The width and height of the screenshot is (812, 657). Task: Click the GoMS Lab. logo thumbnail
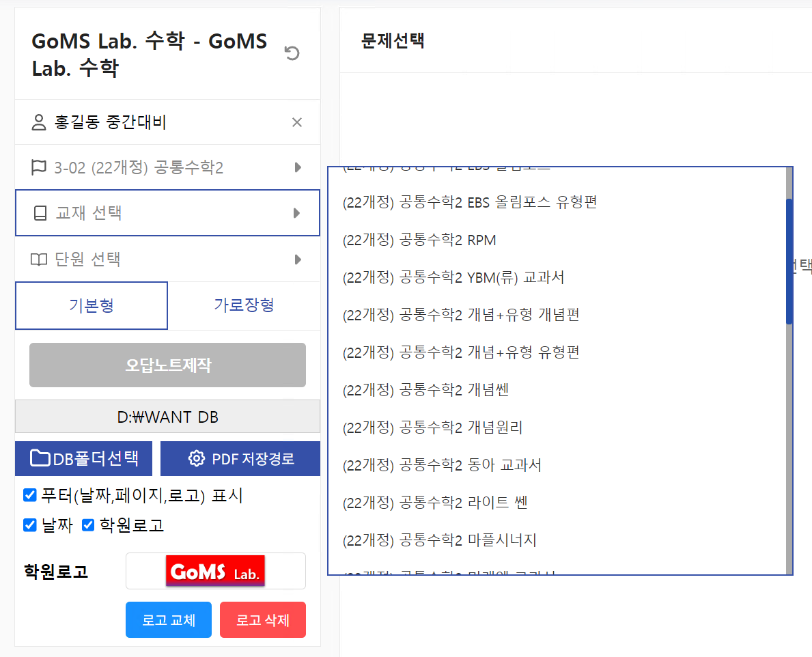point(215,571)
